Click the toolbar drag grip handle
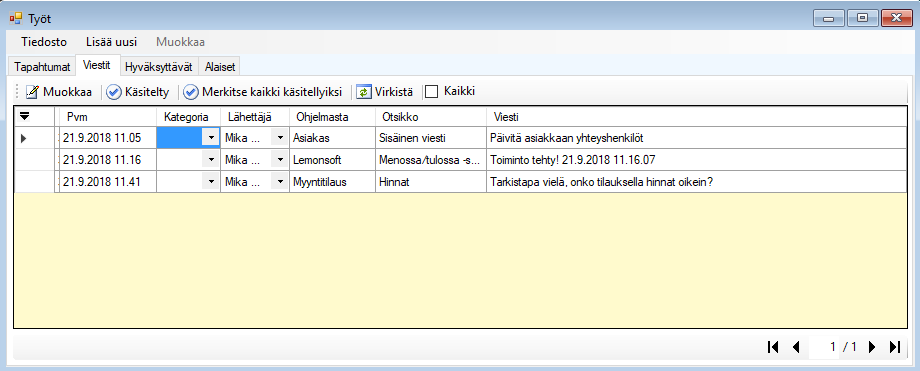 click(18, 92)
